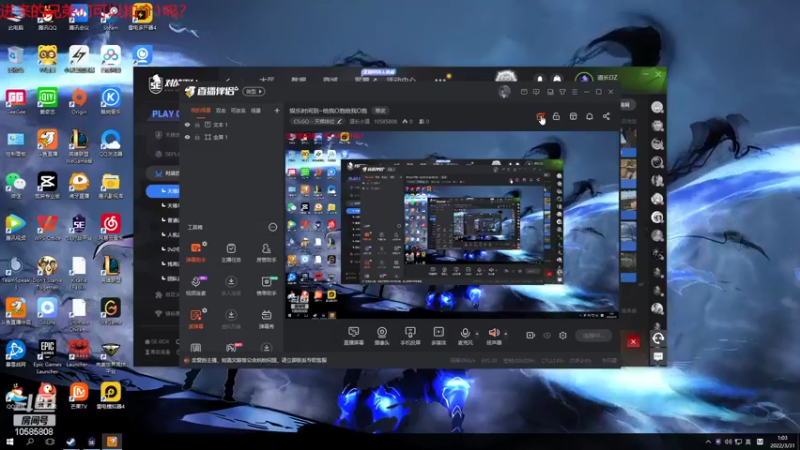Select the fourth scene tab 场景
This screenshot has width=800, height=450.
[x=256, y=110]
